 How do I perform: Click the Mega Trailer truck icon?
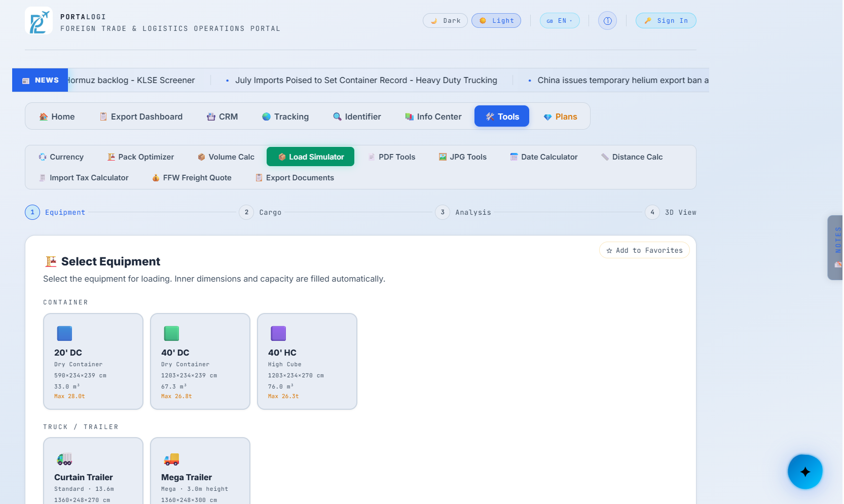pyautogui.click(x=171, y=459)
